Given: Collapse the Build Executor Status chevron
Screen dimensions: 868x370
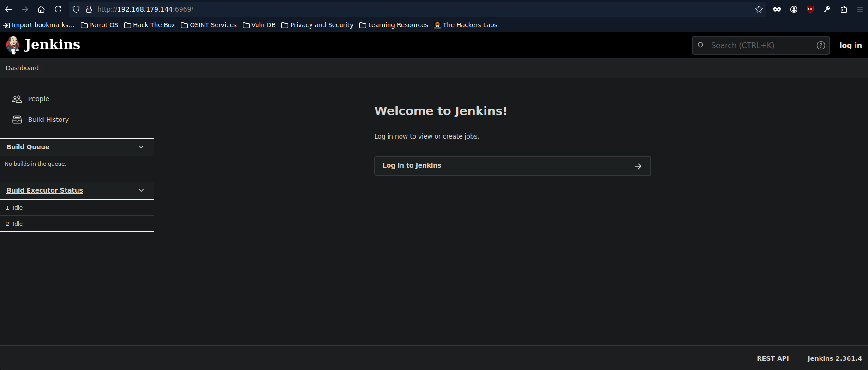Looking at the screenshot, I should (141, 190).
